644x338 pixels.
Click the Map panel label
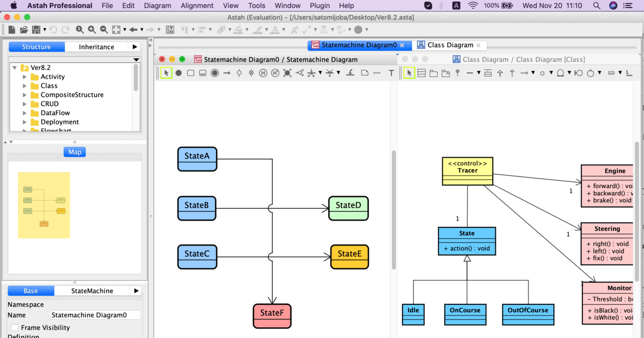pyautogui.click(x=74, y=152)
